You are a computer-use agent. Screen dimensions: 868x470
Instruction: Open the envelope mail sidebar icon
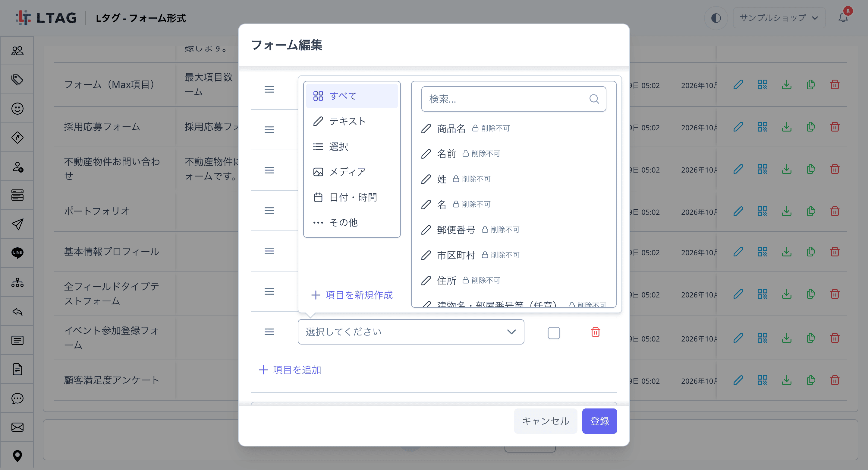click(17, 427)
